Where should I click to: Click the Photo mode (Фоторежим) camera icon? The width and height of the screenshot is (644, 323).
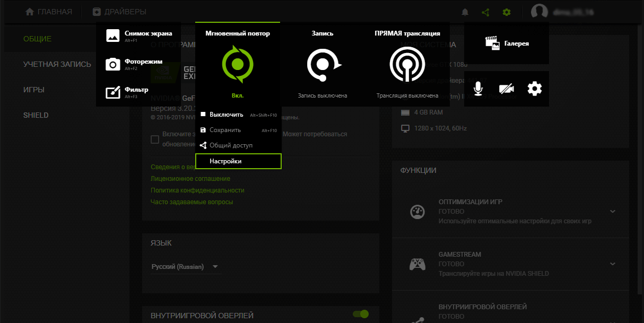tap(113, 64)
